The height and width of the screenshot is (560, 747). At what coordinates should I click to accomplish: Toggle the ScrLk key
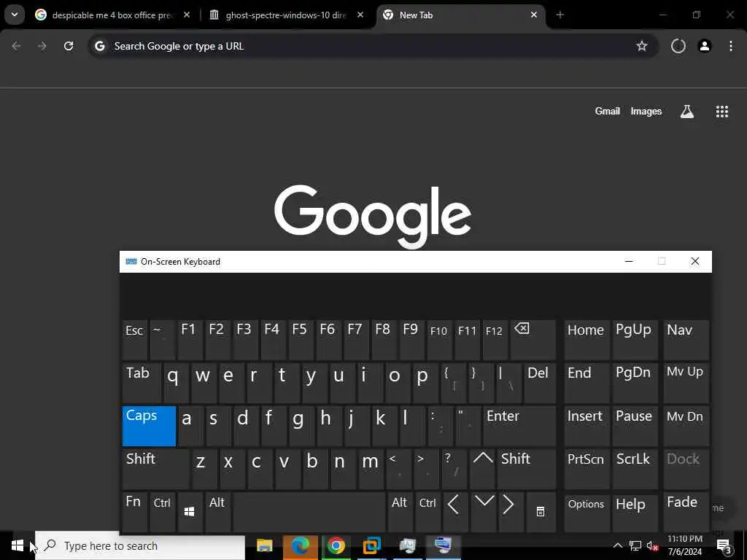coord(635,469)
